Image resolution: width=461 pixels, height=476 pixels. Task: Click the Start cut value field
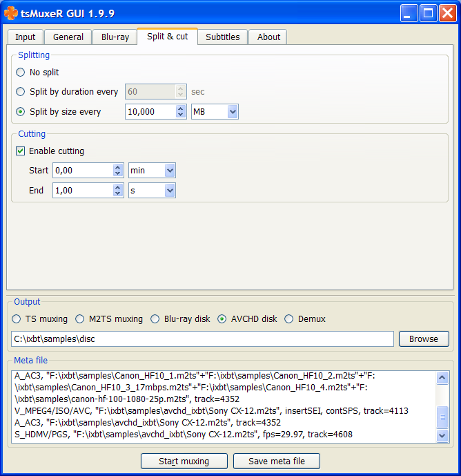83,171
